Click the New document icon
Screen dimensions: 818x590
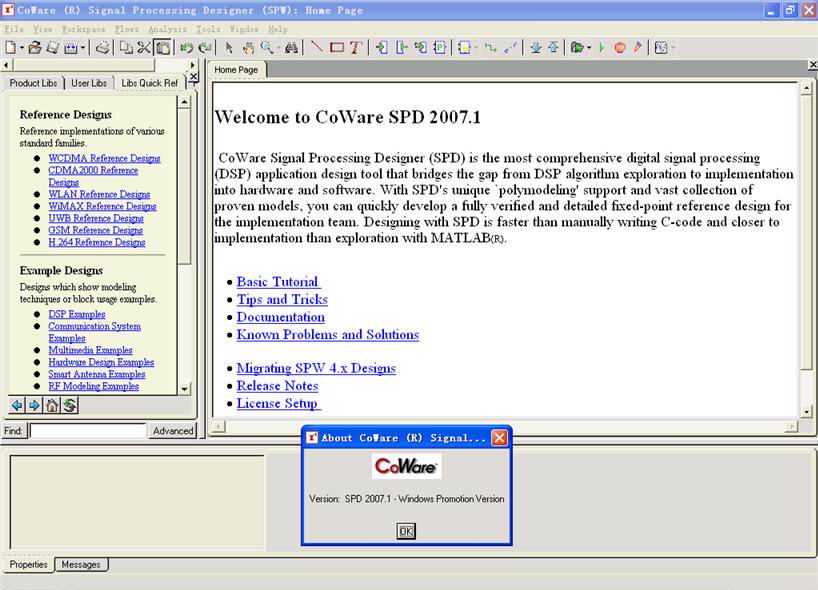10,48
